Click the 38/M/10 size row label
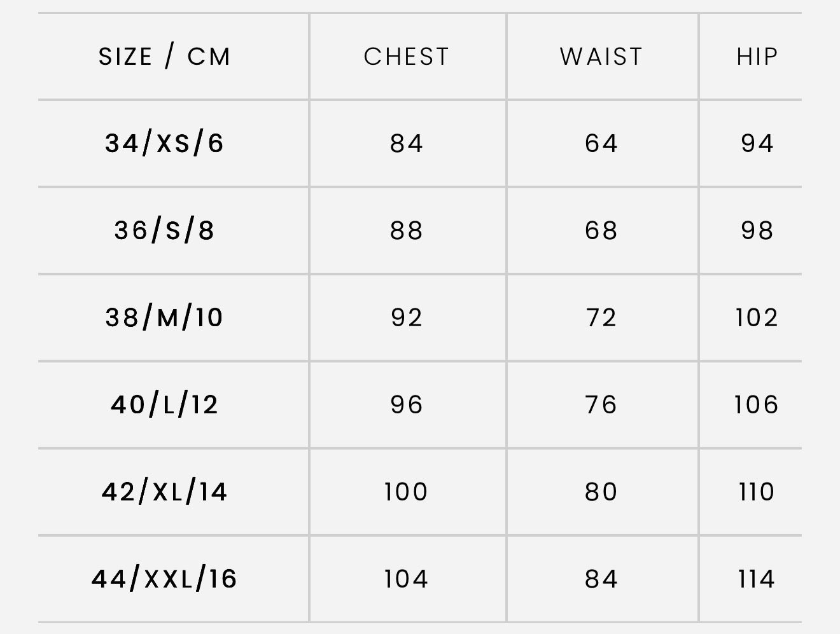This screenshot has height=634, width=840. (164, 317)
